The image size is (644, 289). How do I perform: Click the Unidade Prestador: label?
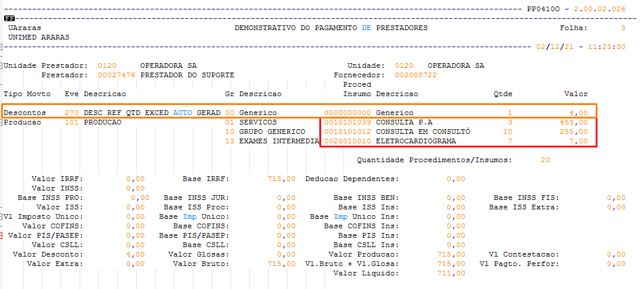point(45,66)
